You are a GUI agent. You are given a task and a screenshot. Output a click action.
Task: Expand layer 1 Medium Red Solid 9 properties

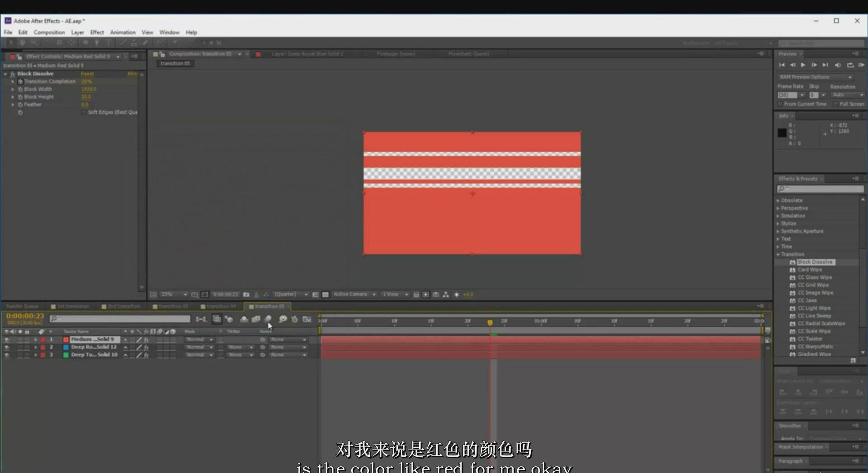click(36, 340)
